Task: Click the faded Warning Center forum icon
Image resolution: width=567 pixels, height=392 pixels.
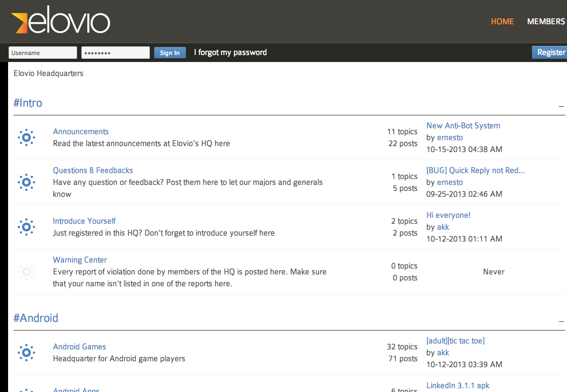Action: click(x=26, y=272)
